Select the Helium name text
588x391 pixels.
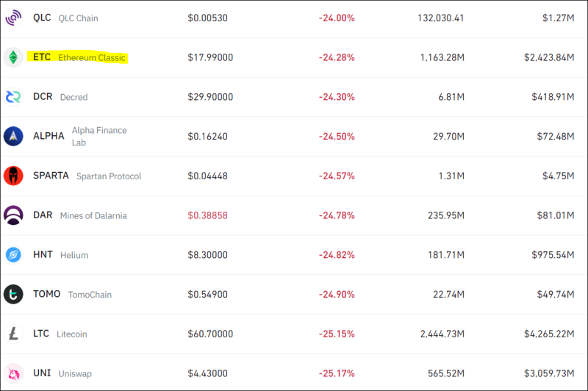click(74, 255)
